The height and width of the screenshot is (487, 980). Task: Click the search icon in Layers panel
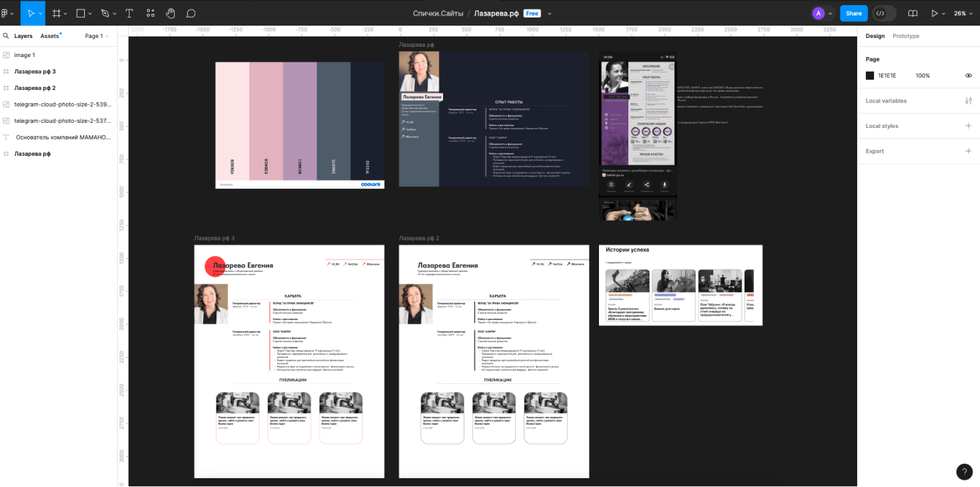point(6,36)
